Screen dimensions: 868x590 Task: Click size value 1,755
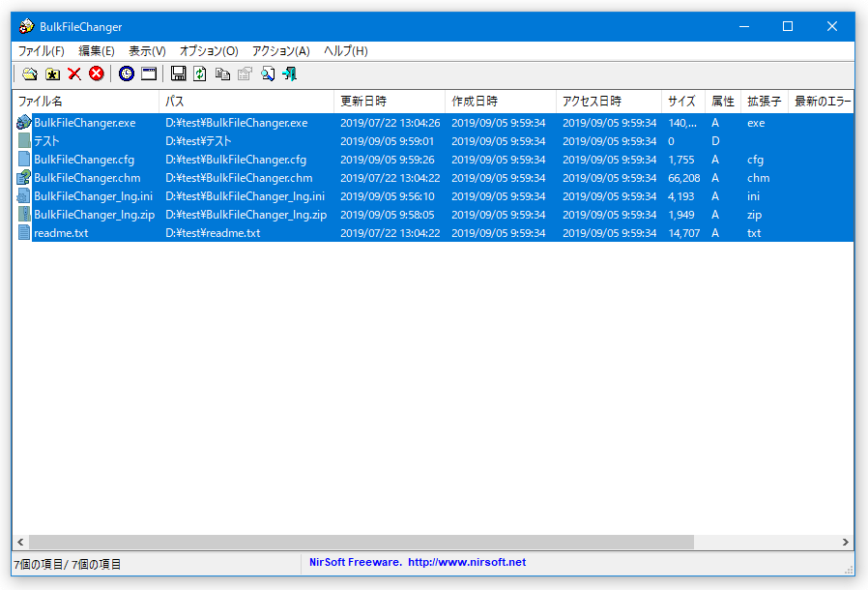680,159
